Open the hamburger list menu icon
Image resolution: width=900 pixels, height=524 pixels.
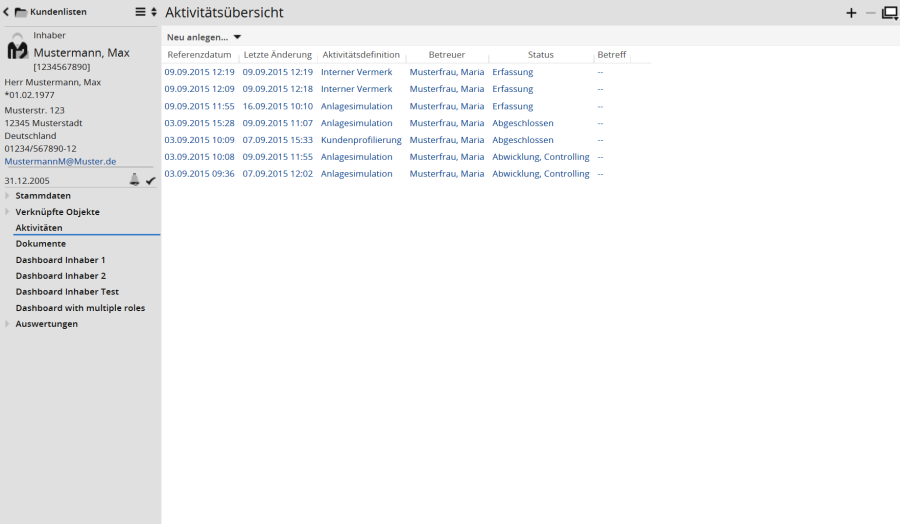point(141,12)
